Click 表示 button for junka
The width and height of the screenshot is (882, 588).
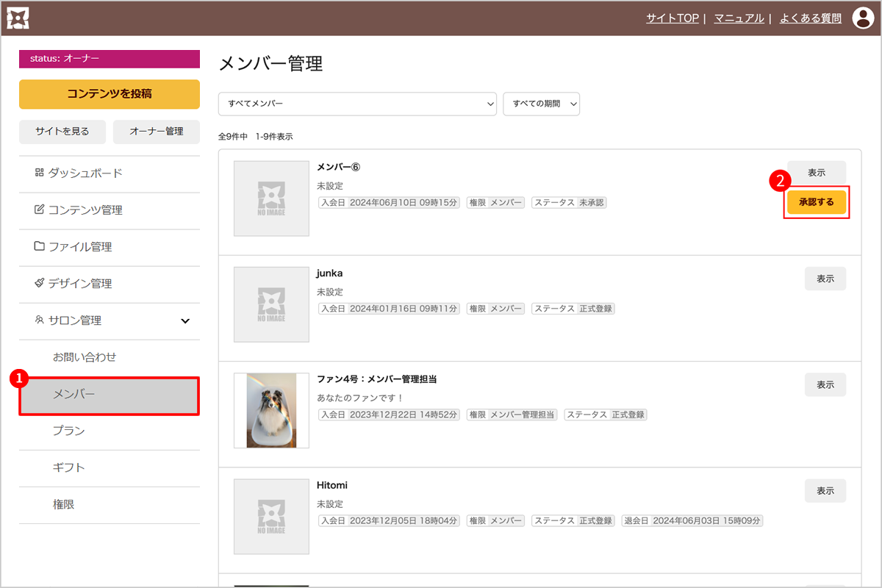[x=825, y=279]
